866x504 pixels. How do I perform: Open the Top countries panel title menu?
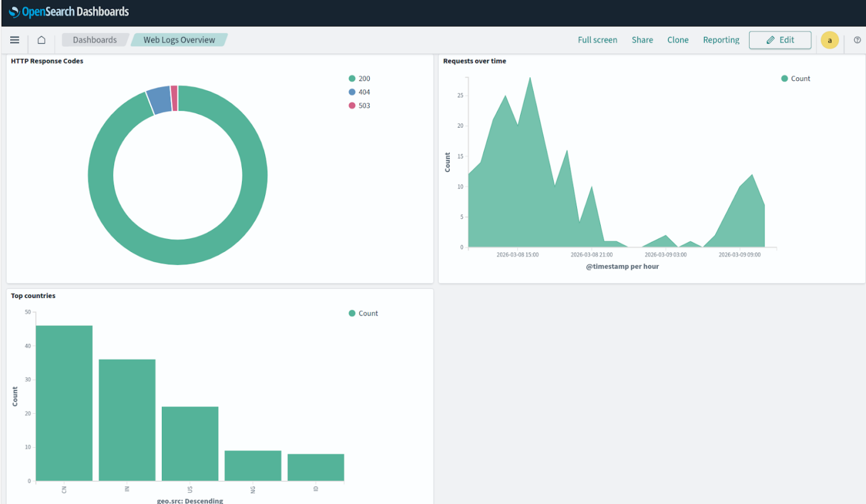pos(32,295)
